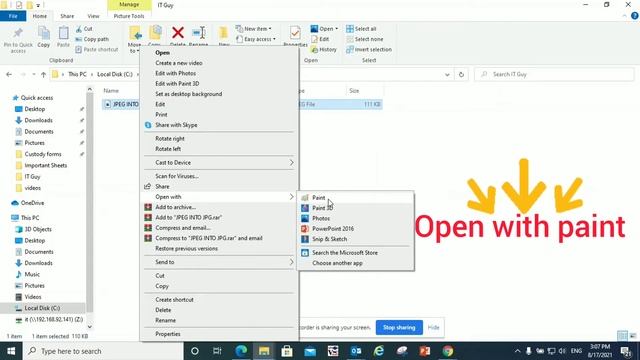Open the ribbon Open dropdown

(x=324, y=29)
